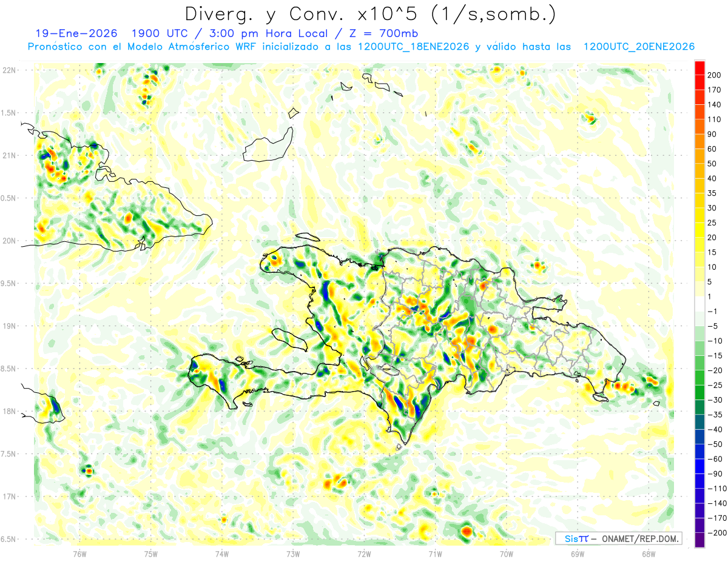Click the 7.5N latitude label
This screenshot has height=562, width=728.
9,453
